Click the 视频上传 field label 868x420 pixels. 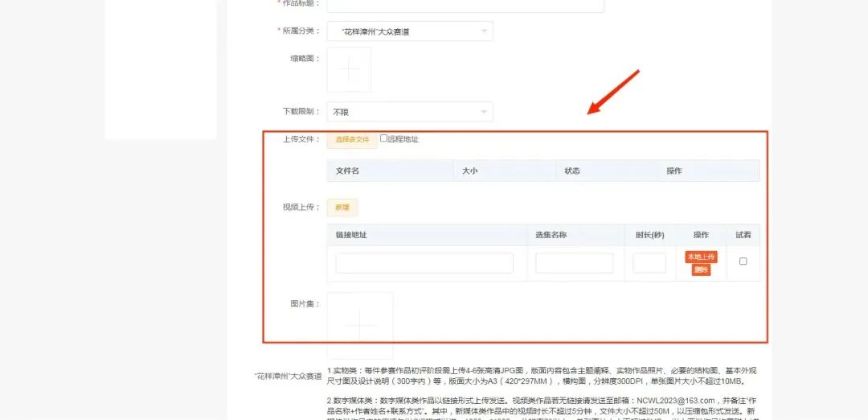[x=301, y=208]
